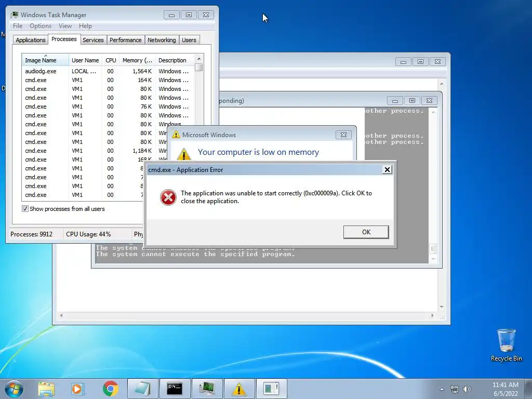Sort processes by CPU column

tap(111, 60)
